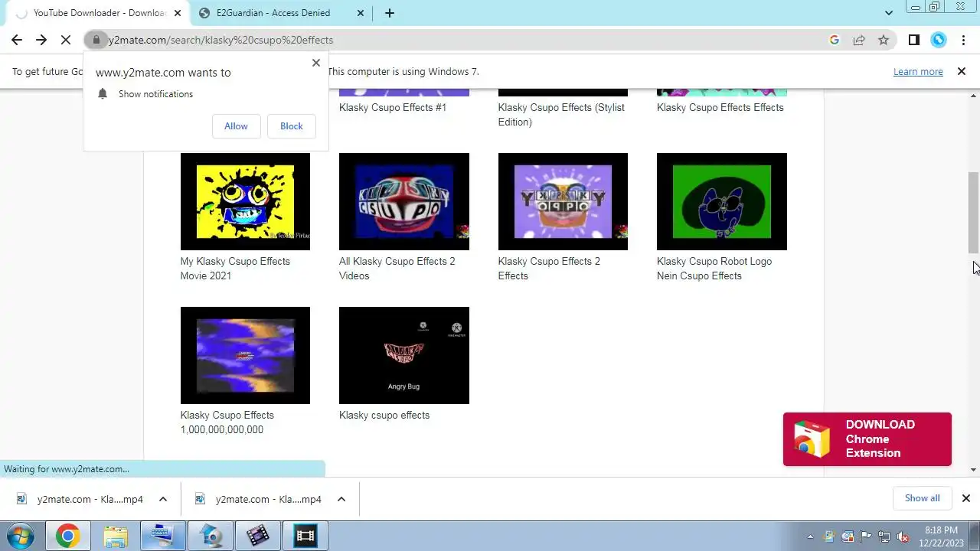This screenshot has height=551, width=980.
Task: Open Google icon in the address bar
Action: [x=835, y=40]
